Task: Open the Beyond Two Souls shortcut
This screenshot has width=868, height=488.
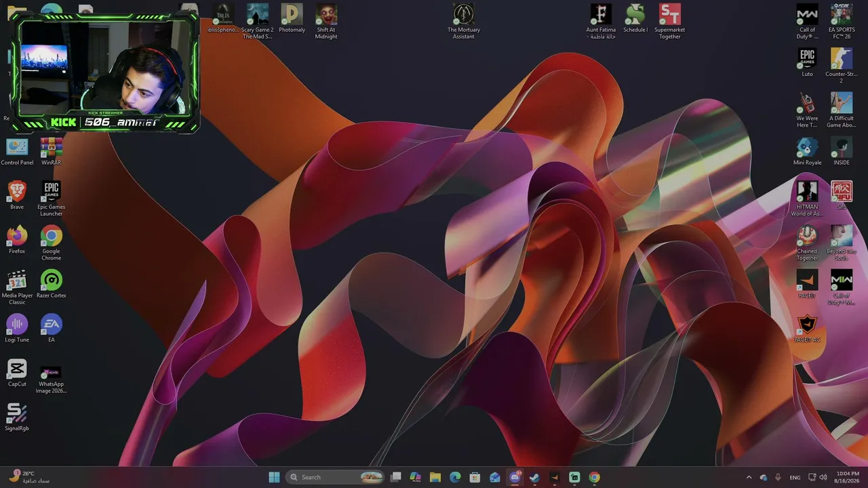Action: pos(842,243)
